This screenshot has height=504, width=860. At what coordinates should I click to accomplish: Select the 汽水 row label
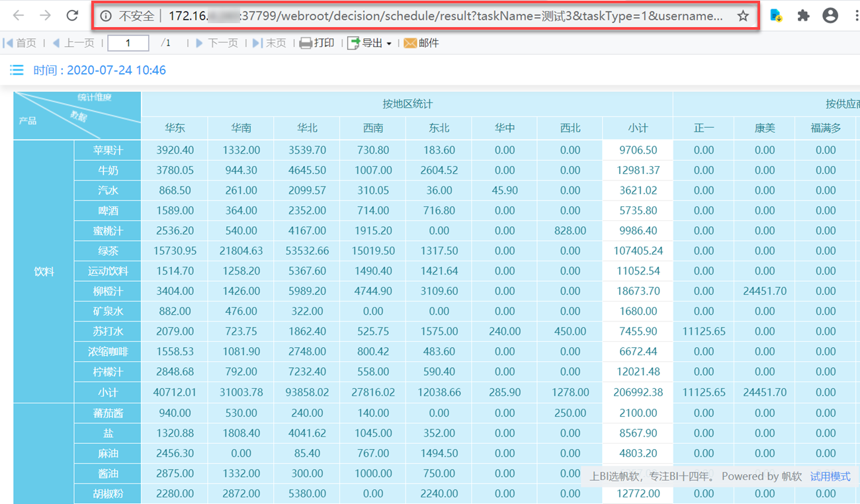(108, 190)
